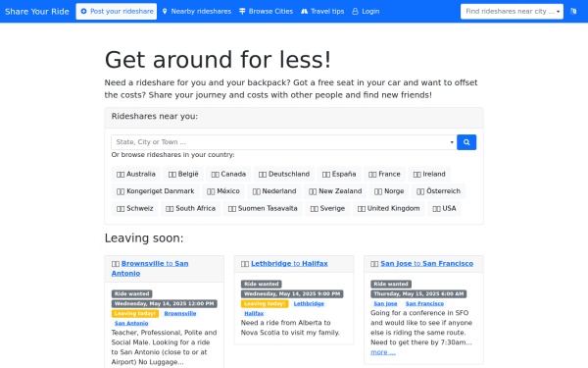Click the San Jose city tag
Viewport: 588px width, 368px height.
click(385, 304)
